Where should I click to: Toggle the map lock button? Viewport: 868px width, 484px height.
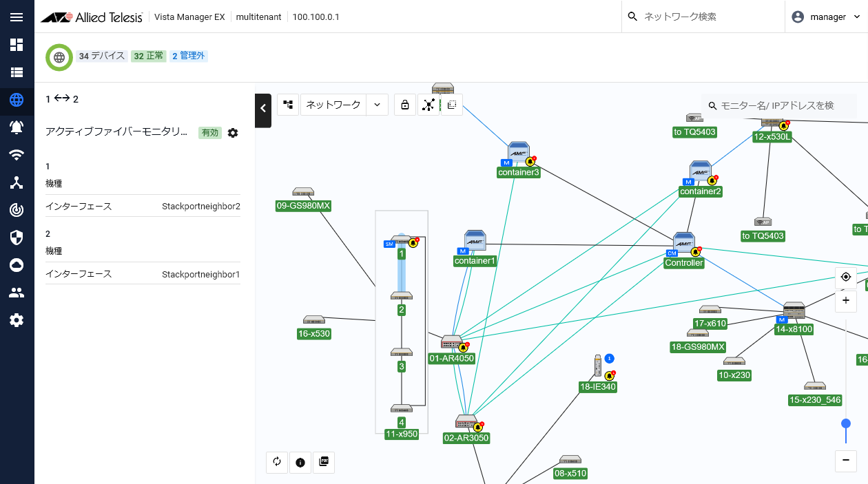pos(405,105)
